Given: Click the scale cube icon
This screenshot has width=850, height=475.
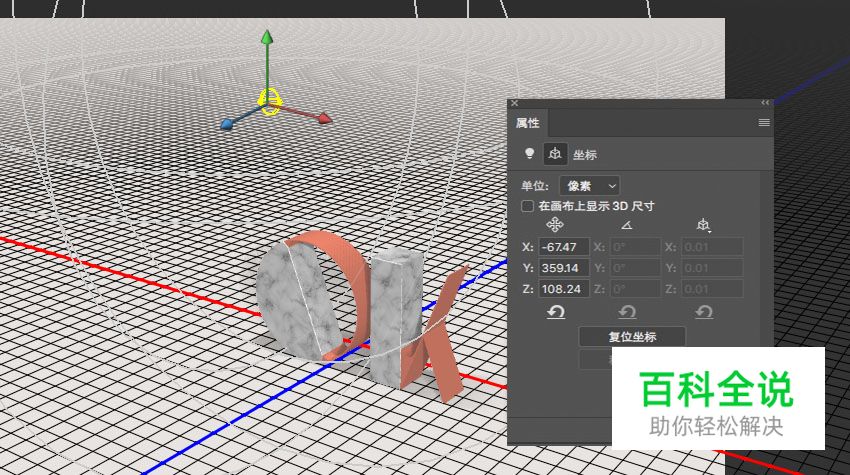Looking at the screenshot, I should (704, 225).
